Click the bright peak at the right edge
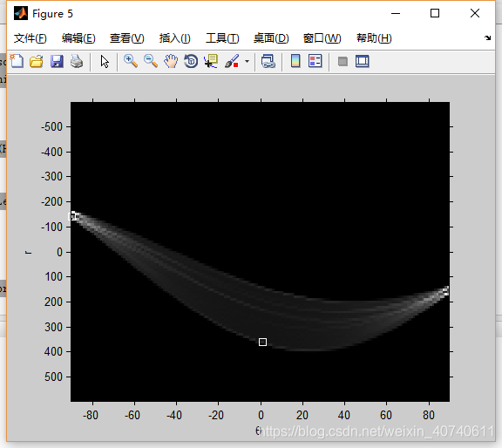This screenshot has width=502, height=448. click(x=445, y=291)
